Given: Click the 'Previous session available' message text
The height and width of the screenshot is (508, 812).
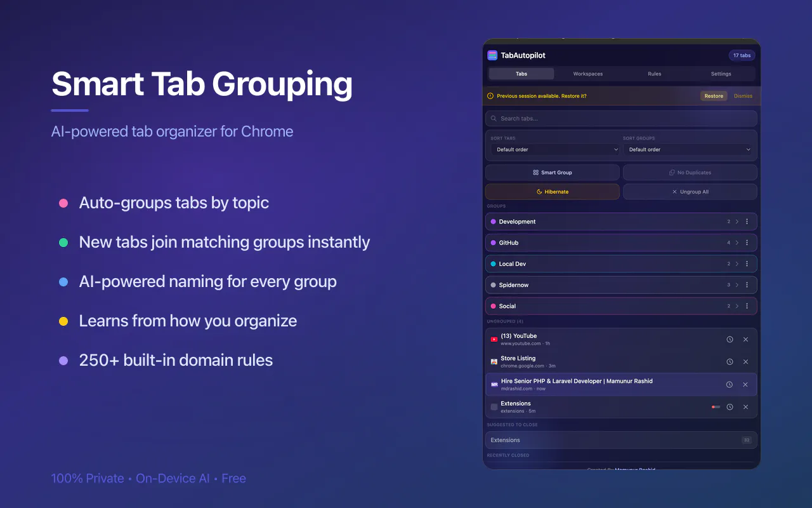Looking at the screenshot, I should pos(542,96).
